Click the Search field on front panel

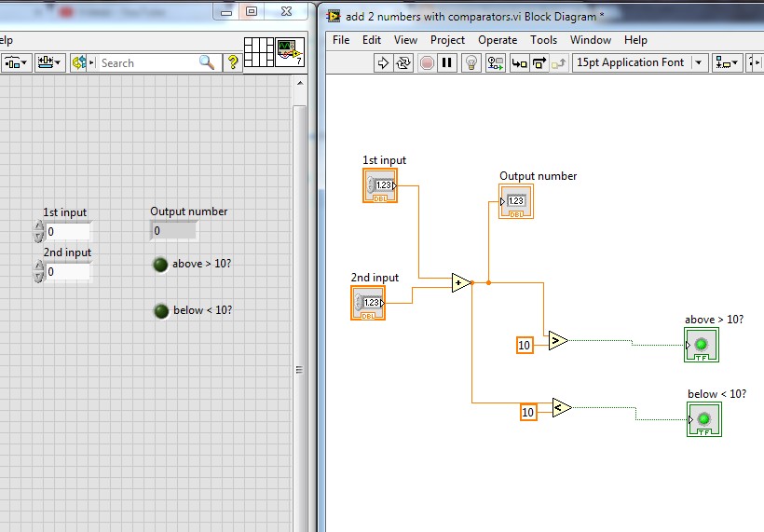146,62
